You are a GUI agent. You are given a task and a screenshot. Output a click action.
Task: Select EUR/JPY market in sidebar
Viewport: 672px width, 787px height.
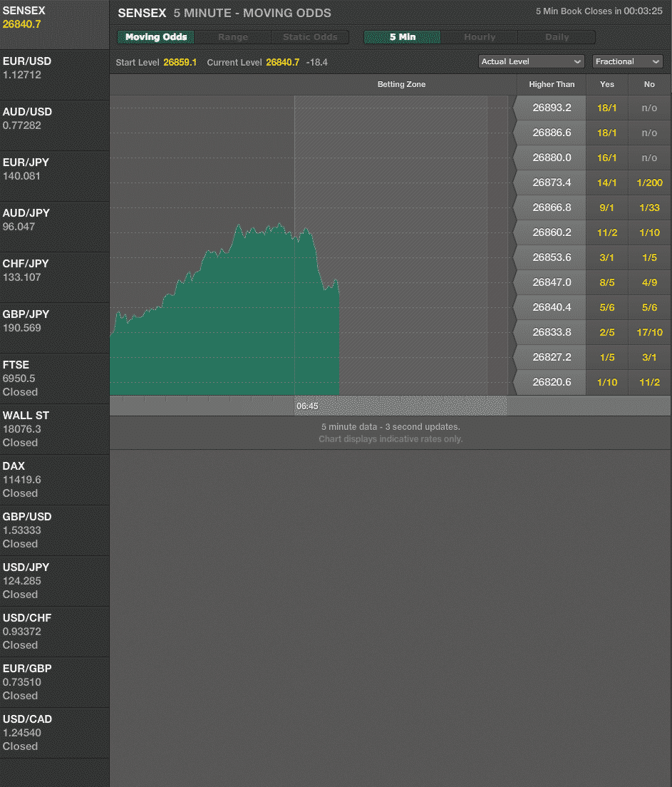coord(55,176)
